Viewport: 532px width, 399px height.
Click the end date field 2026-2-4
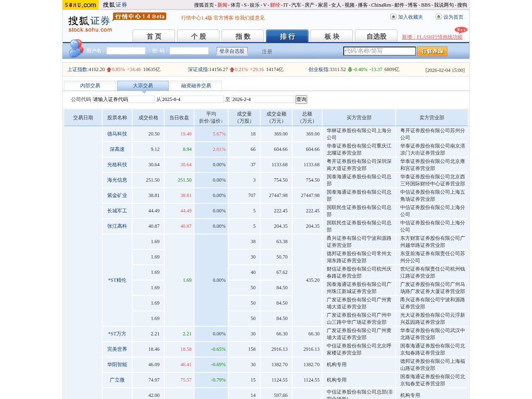click(263, 99)
